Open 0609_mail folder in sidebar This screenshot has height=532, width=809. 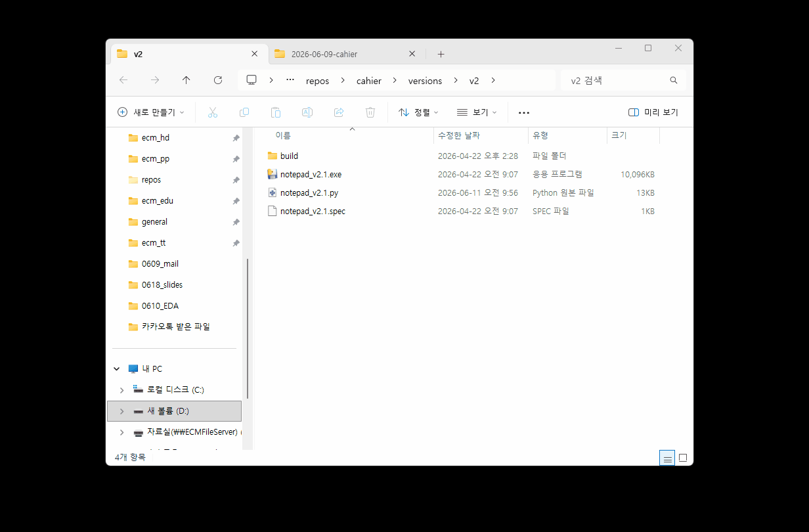pos(160,264)
